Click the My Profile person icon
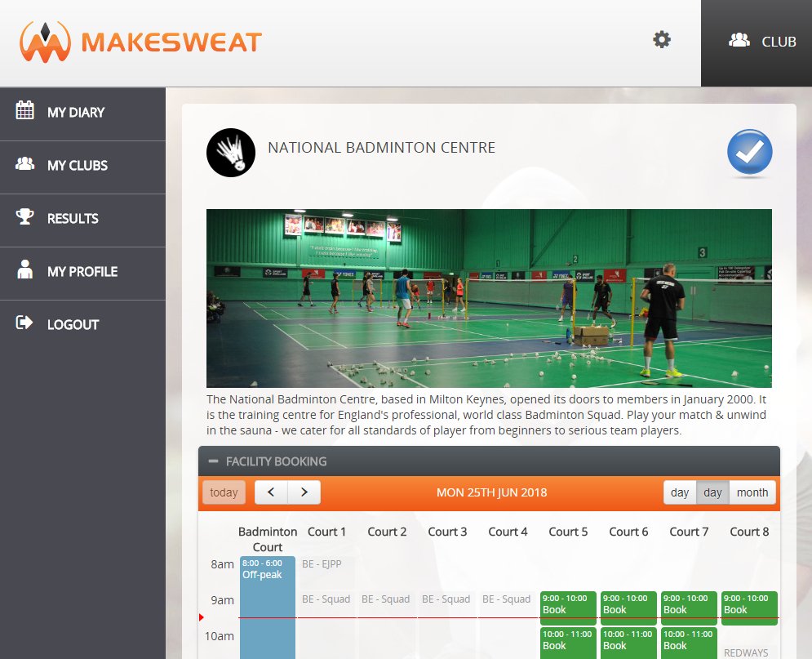This screenshot has height=659, width=812. tap(24, 269)
